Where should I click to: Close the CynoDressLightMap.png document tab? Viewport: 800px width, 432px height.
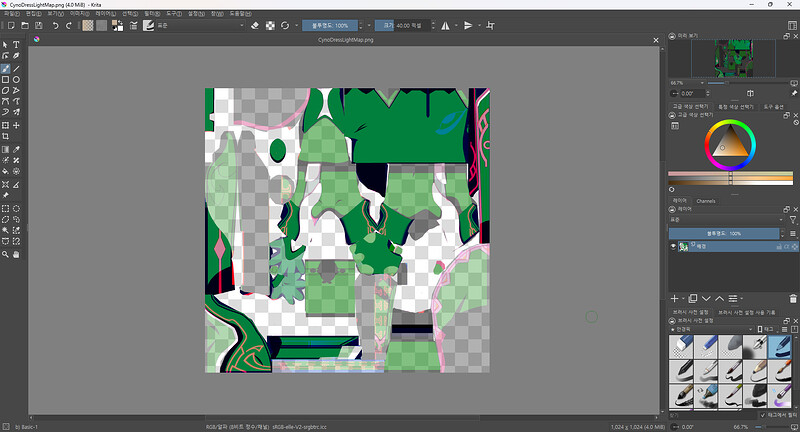pyautogui.click(x=656, y=40)
